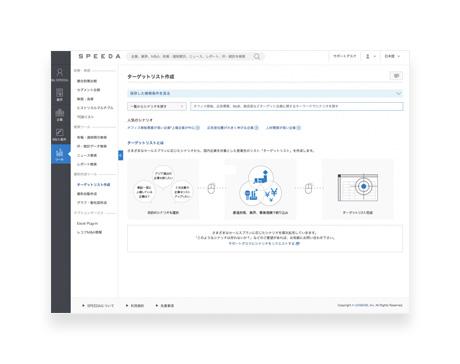The width and height of the screenshot is (460, 364).
Task: Select ターゲットリスト作成 in the side menu
Action: point(93,185)
